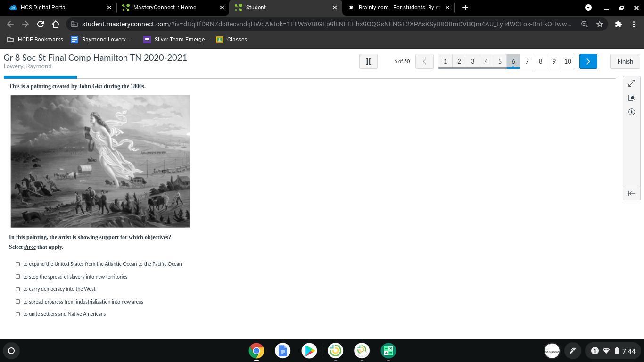Open stylus tools pen icon in shelf

pos(572,351)
